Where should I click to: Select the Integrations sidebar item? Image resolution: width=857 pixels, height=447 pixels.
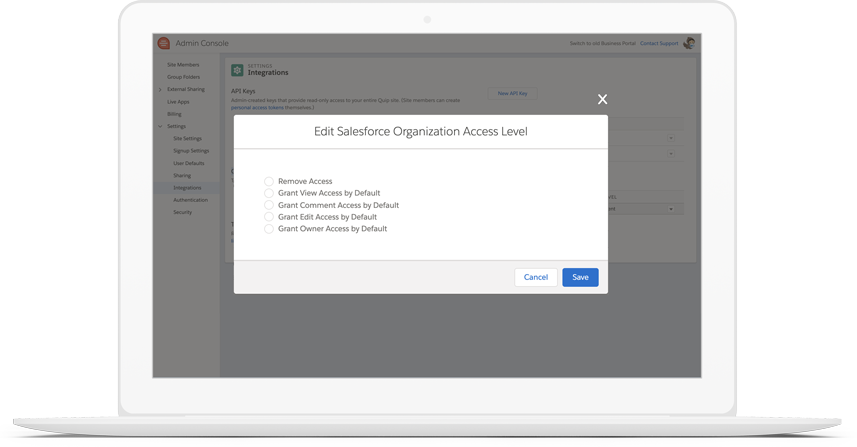tap(187, 188)
